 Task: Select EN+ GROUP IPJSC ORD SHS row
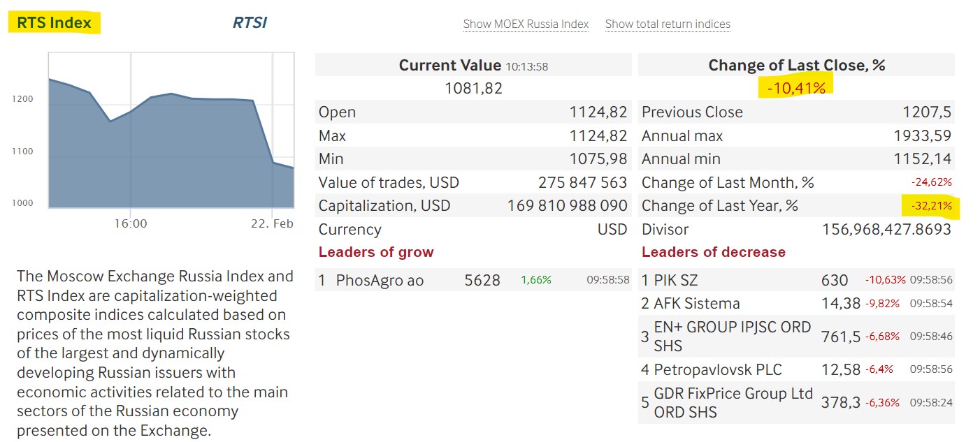click(x=796, y=337)
